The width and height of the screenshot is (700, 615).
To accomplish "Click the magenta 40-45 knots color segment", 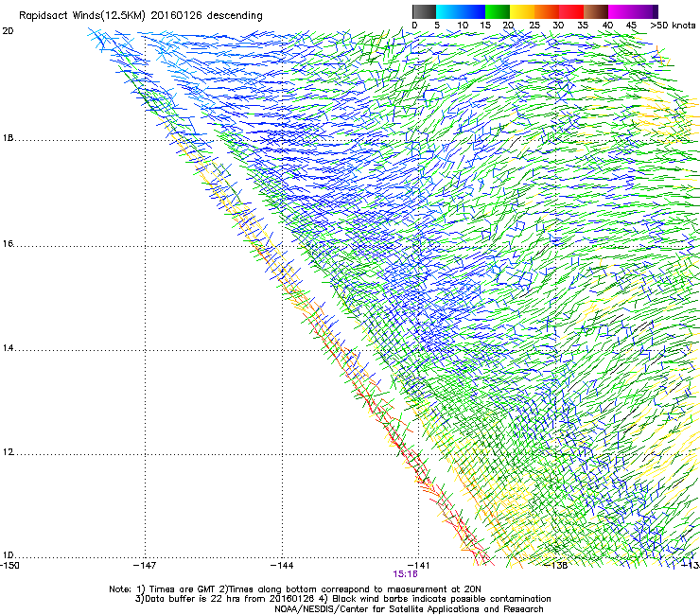I will pos(621,11).
